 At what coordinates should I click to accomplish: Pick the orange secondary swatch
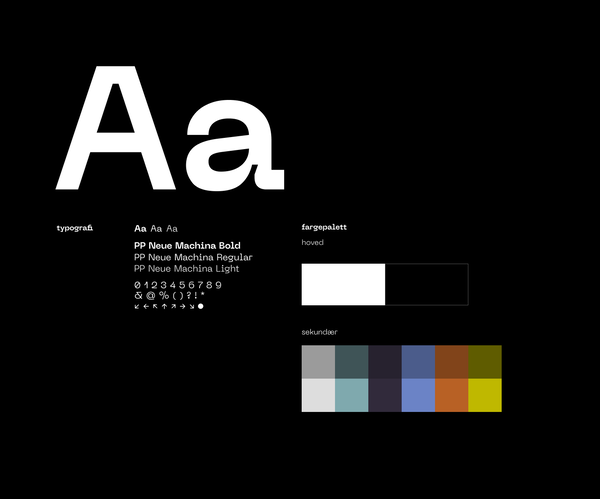coord(452,395)
